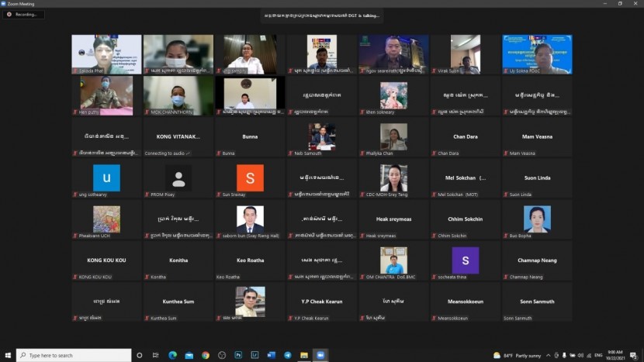Image resolution: width=644 pixels, height=362 pixels.
Task: Launch Microsoft Edge from the taskbar
Action: (173, 355)
